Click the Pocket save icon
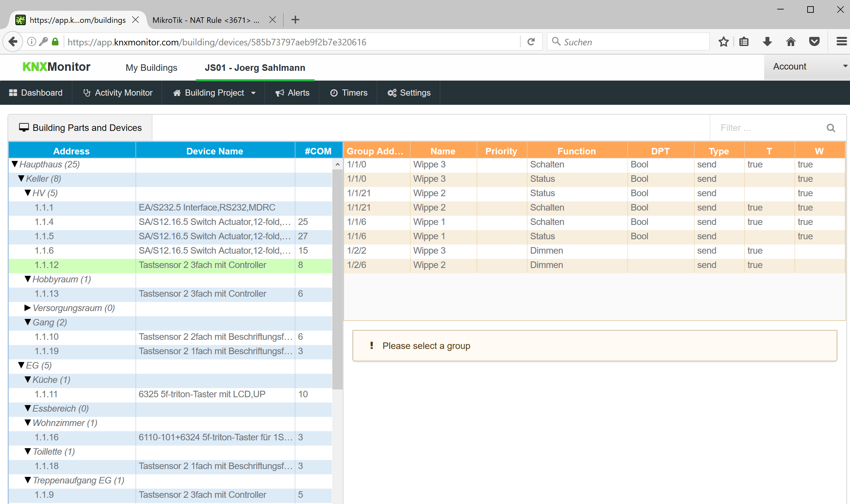This screenshot has height=504, width=850. pyautogui.click(x=814, y=42)
